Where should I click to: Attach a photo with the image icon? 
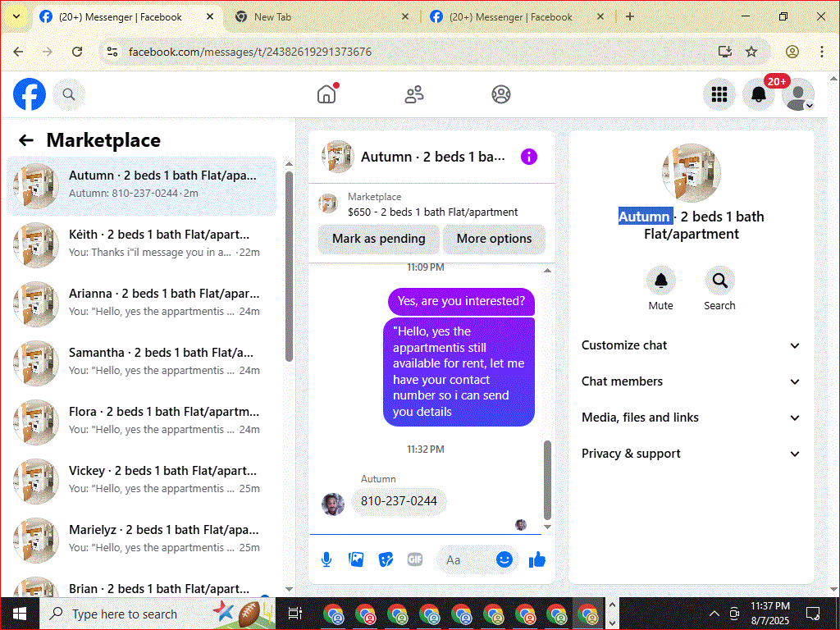356,559
